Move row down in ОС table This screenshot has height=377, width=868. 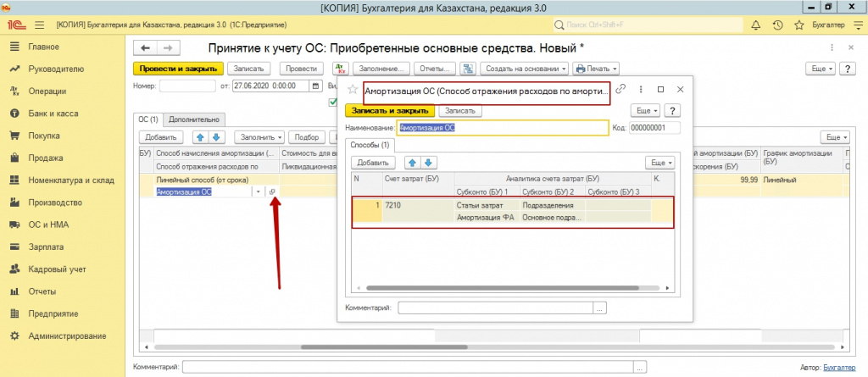(215, 136)
